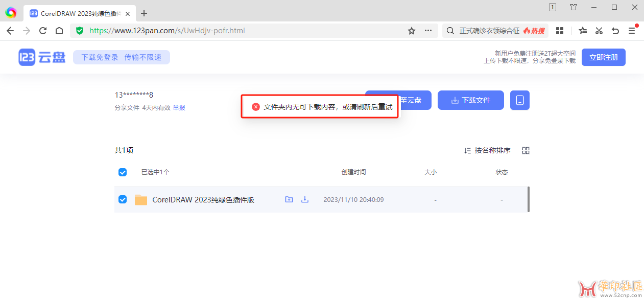
Task: Switch to grid view layout
Action: pos(526,150)
